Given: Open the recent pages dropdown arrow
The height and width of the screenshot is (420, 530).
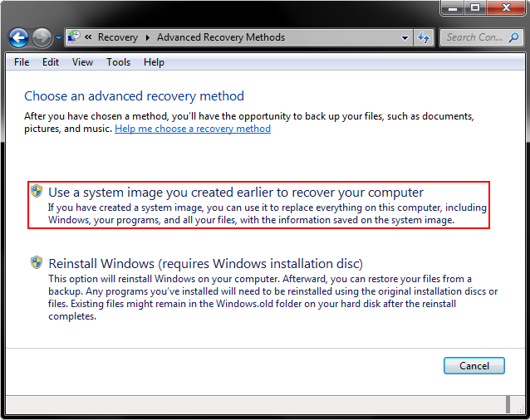Looking at the screenshot, I should pyautogui.click(x=58, y=38).
